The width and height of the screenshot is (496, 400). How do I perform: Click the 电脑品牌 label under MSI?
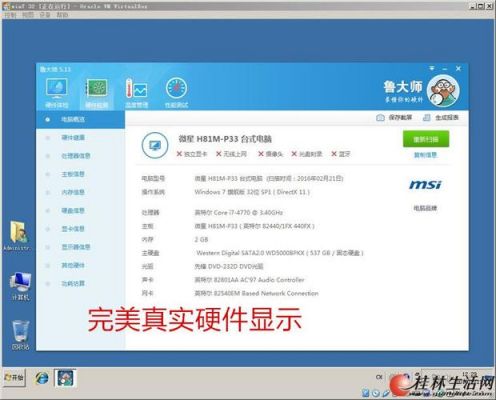pyautogui.click(x=425, y=208)
